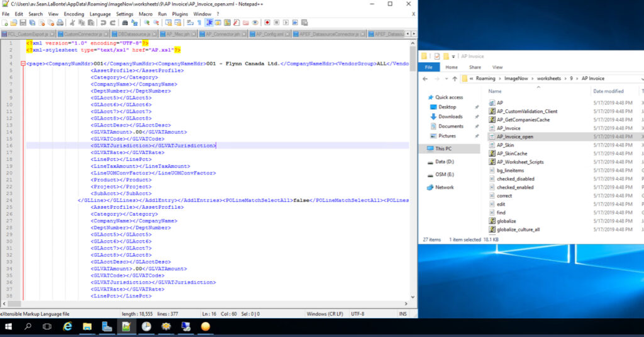
Task: Open the Plugins menu
Action: 180,14
